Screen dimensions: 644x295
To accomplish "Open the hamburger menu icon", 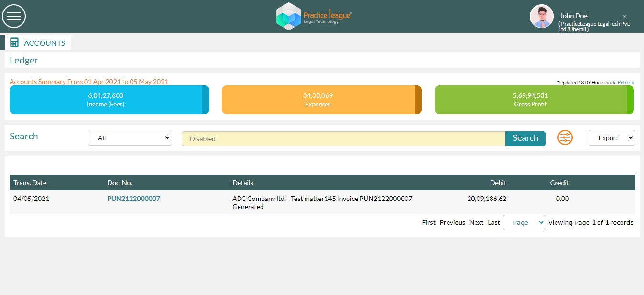I will [14, 16].
